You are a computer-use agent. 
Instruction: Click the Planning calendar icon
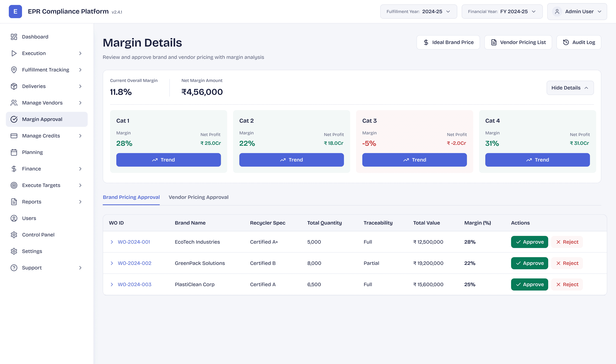[x=14, y=152]
